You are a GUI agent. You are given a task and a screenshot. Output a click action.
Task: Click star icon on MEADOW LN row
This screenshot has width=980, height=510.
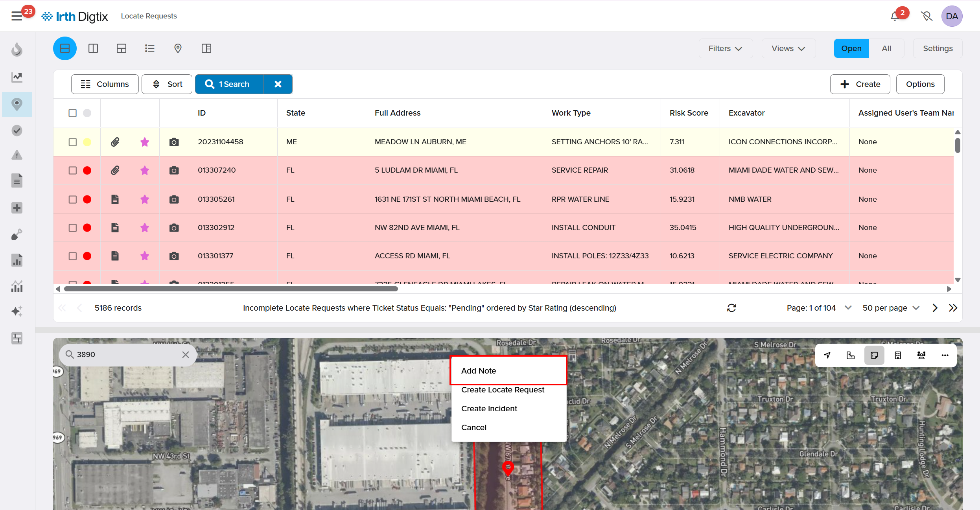pyautogui.click(x=145, y=142)
